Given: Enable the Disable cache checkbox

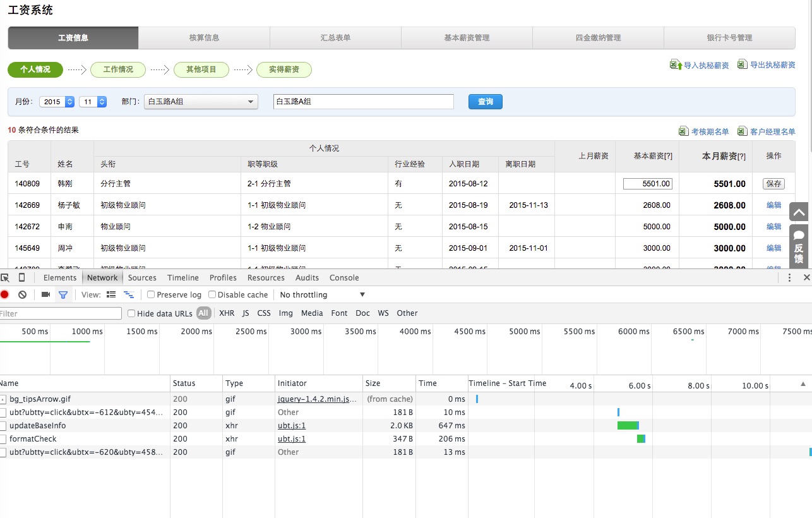Looking at the screenshot, I should [x=212, y=294].
